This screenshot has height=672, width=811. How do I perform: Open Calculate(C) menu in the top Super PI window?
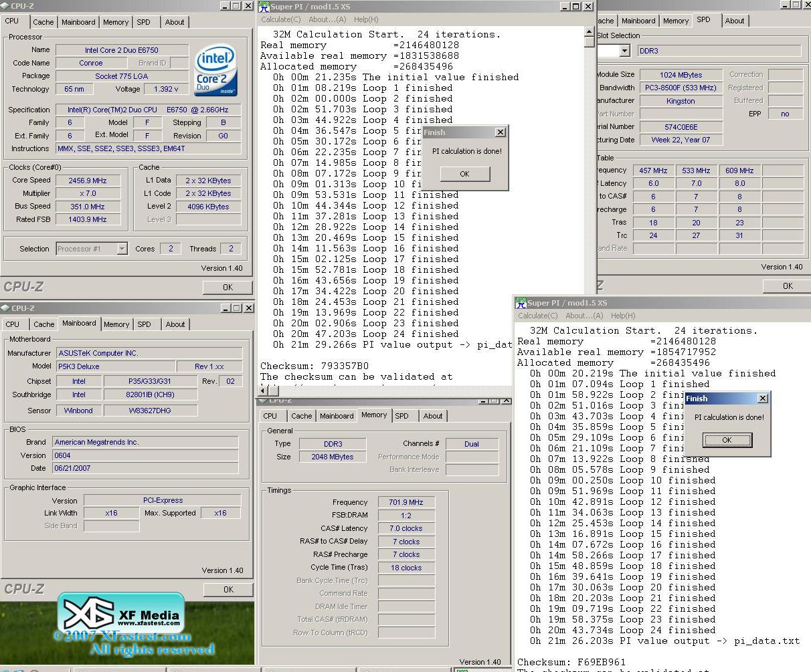280,19
